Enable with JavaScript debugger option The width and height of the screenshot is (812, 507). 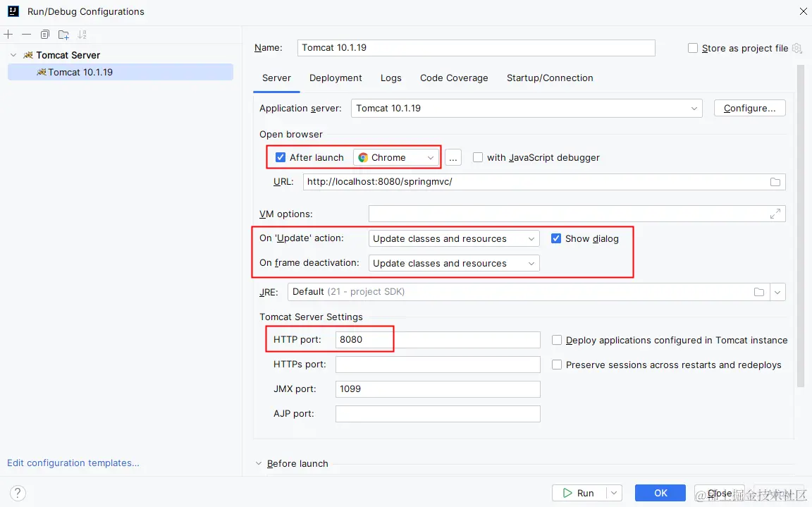[477, 157]
